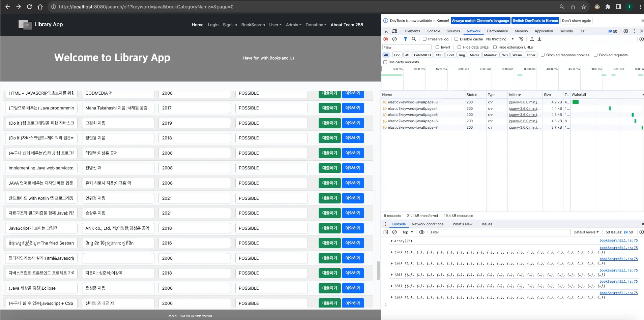The height and width of the screenshot is (320, 644).
Task: Click the network Filter text field
Action: 407,47
